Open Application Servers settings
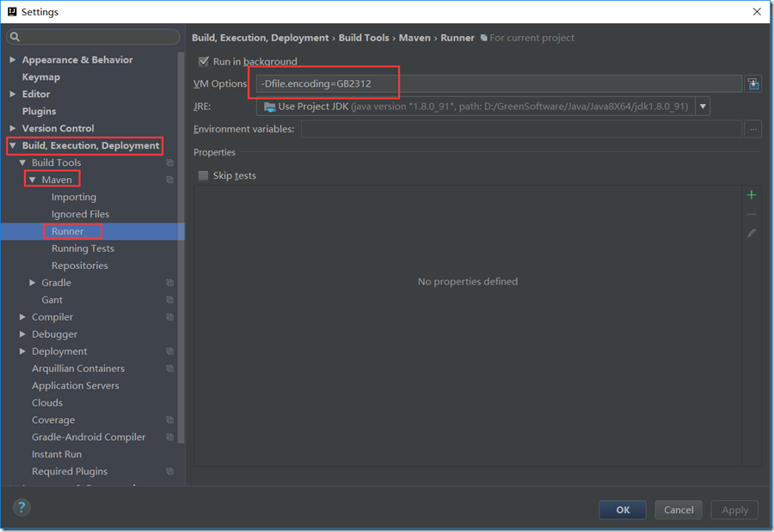Viewport: 774px width, 532px height. tap(76, 386)
